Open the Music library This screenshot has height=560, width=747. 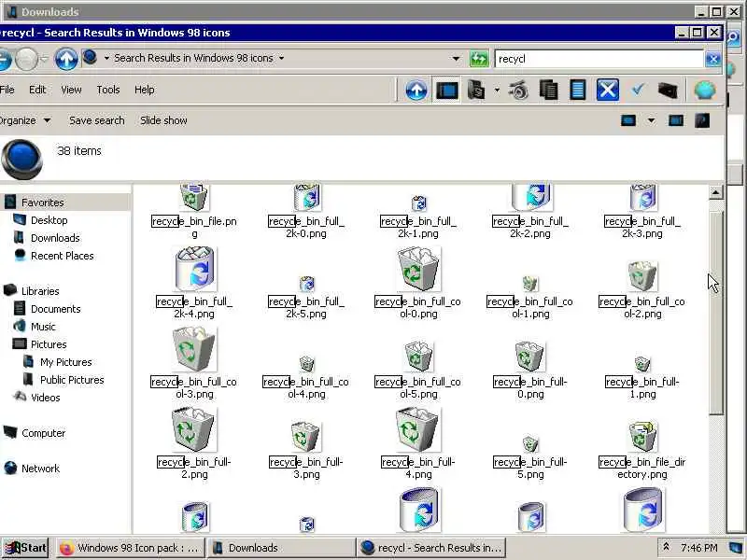click(x=43, y=327)
